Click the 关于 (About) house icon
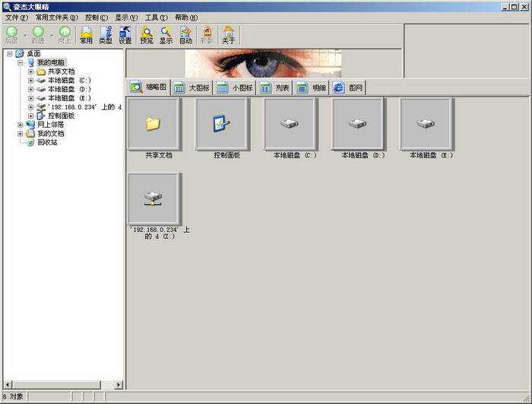This screenshot has width=532, height=404. pos(228,34)
